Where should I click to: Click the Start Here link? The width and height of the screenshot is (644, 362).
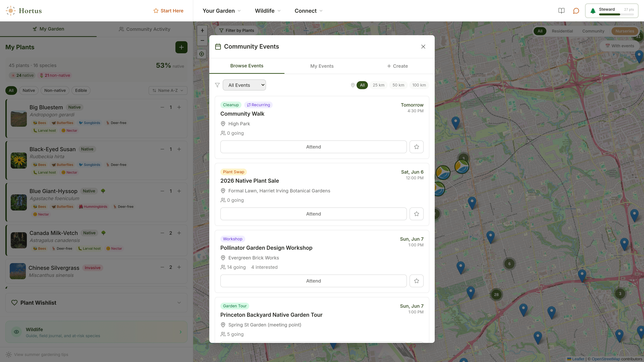click(168, 11)
